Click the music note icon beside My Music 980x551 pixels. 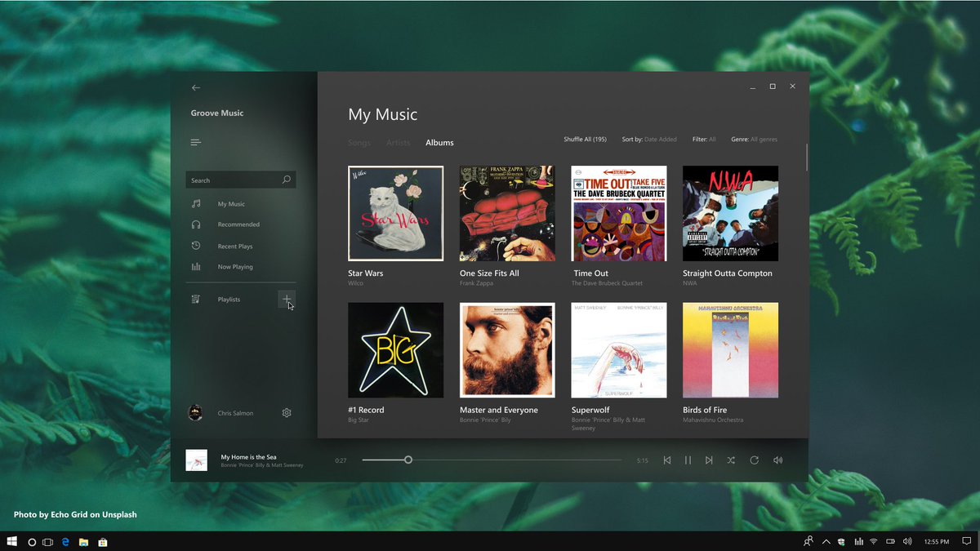tap(196, 203)
